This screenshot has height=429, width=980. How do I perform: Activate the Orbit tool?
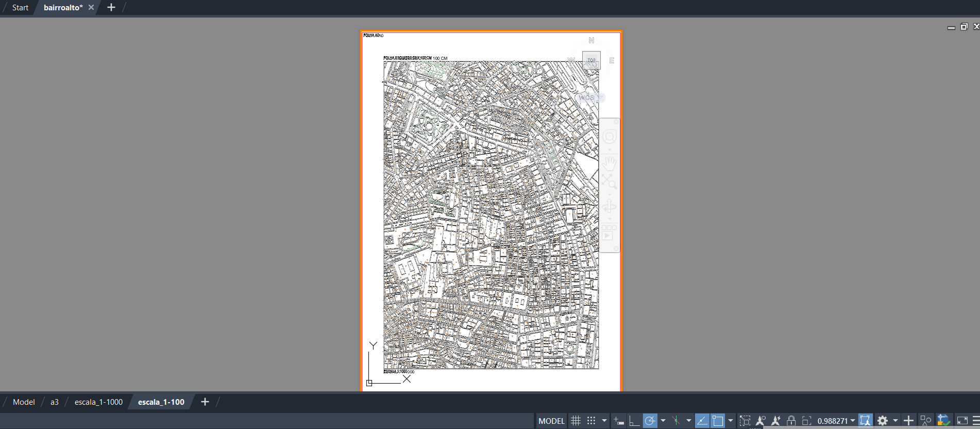tap(610, 207)
